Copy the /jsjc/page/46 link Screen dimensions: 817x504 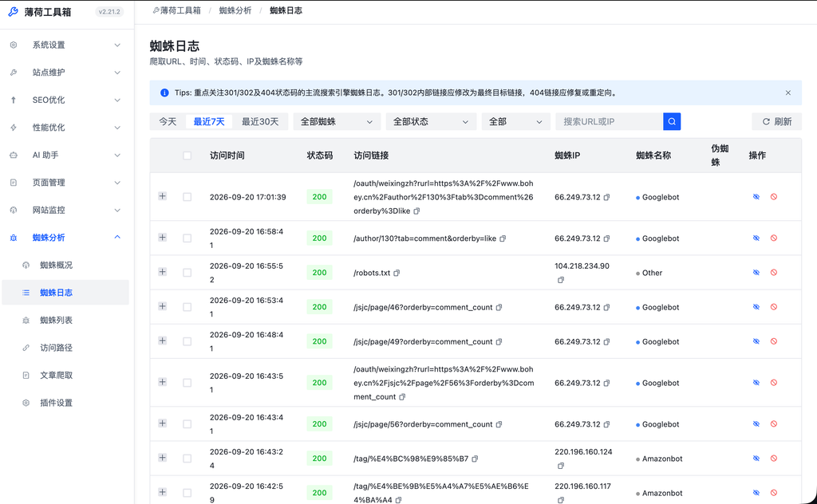coord(499,307)
